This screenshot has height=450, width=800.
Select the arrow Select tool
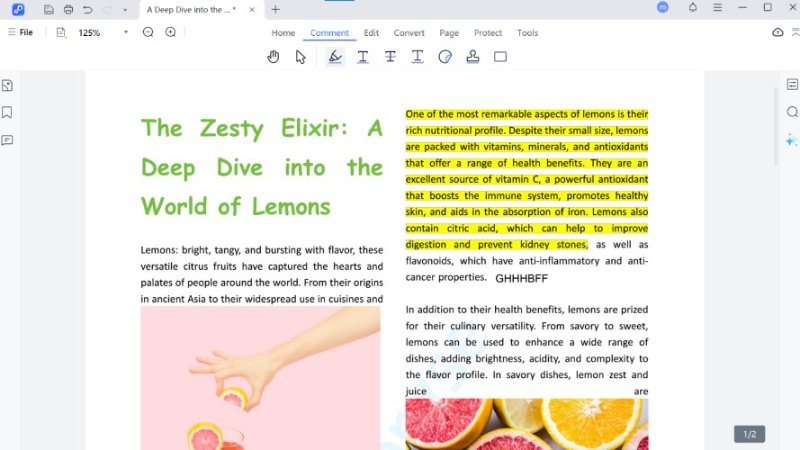(301, 57)
